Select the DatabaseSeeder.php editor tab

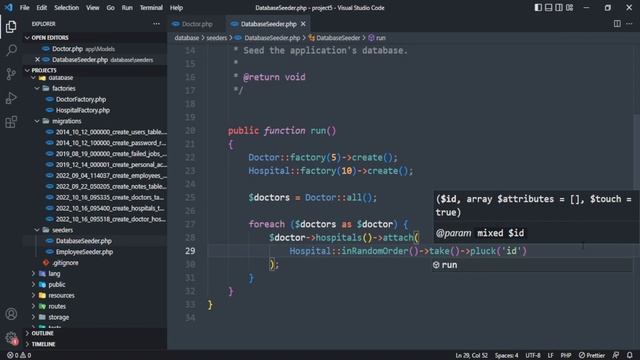click(x=269, y=24)
